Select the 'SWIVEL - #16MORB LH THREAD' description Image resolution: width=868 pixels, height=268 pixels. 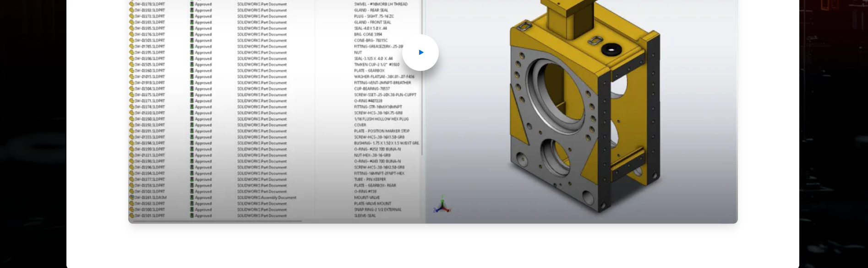(381, 4)
